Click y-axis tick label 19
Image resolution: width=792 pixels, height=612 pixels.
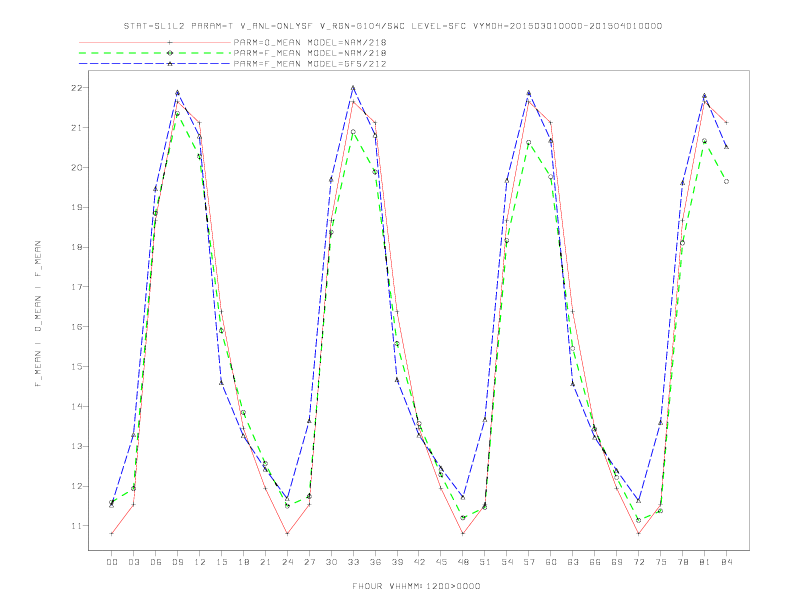pyautogui.click(x=76, y=208)
